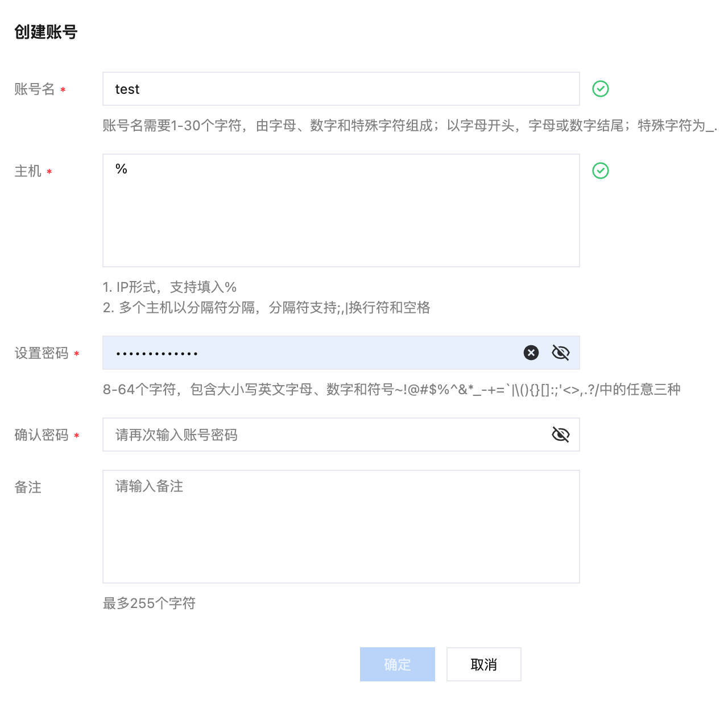The image size is (728, 703).
Task: Clear the password with the X icon
Action: (531, 353)
